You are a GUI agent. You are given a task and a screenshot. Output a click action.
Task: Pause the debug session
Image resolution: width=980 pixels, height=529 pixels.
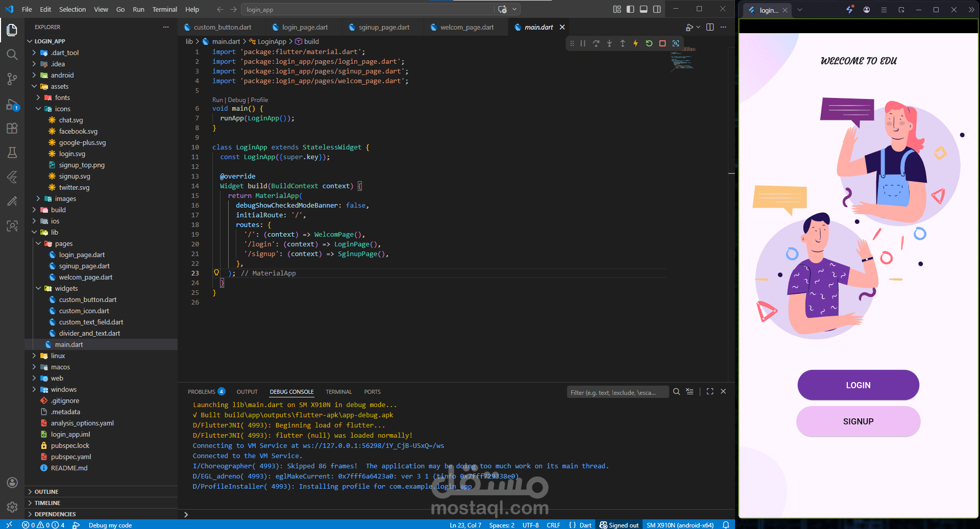click(x=583, y=43)
